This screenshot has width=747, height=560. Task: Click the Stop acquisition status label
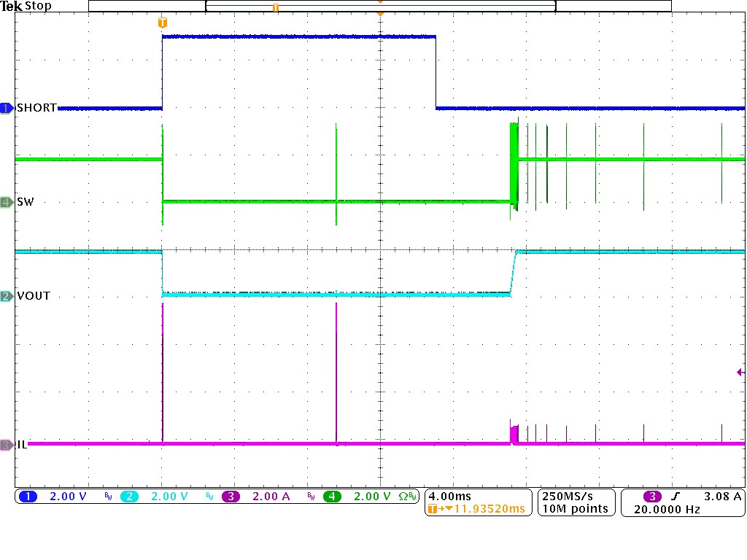pyautogui.click(x=38, y=6)
